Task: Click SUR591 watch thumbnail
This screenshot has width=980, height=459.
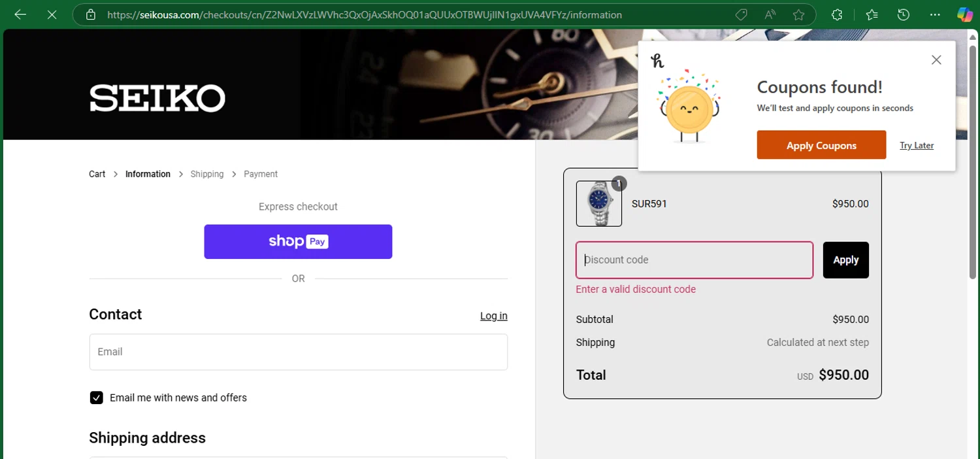Action: 599,204
